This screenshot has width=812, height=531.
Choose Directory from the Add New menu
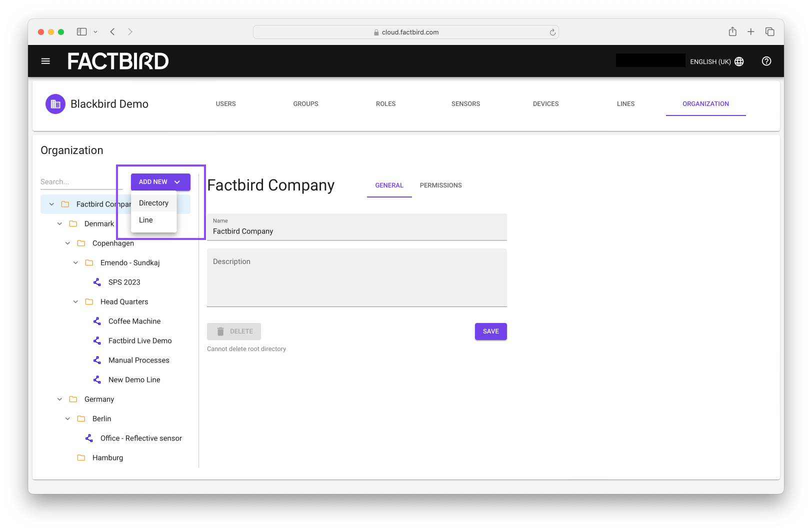(154, 203)
